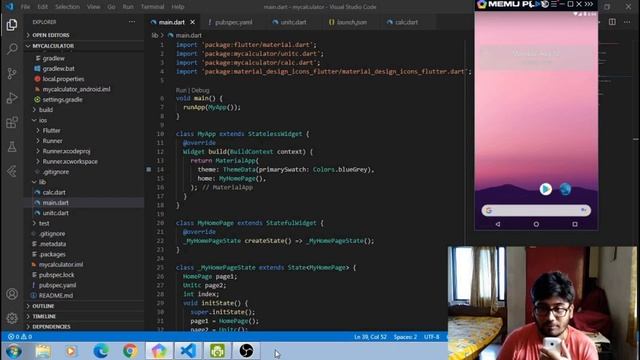
Task: Click Run code lens above main()
Action: [181, 90]
